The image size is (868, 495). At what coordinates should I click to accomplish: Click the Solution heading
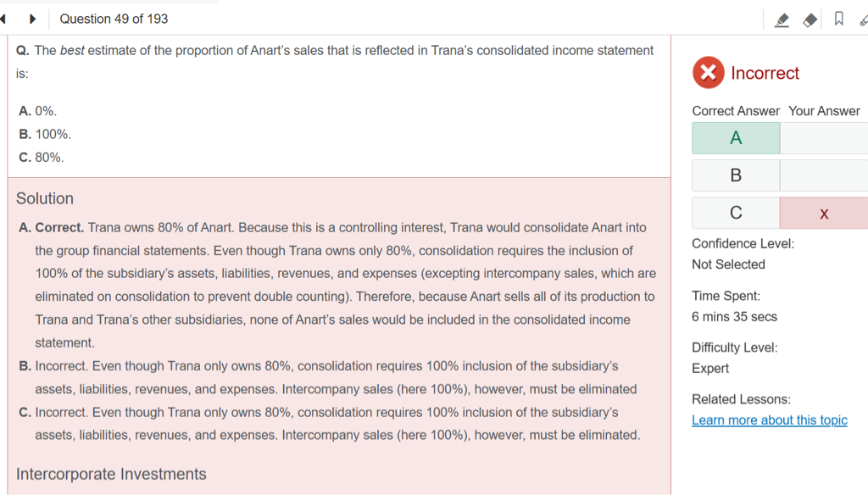click(x=45, y=198)
